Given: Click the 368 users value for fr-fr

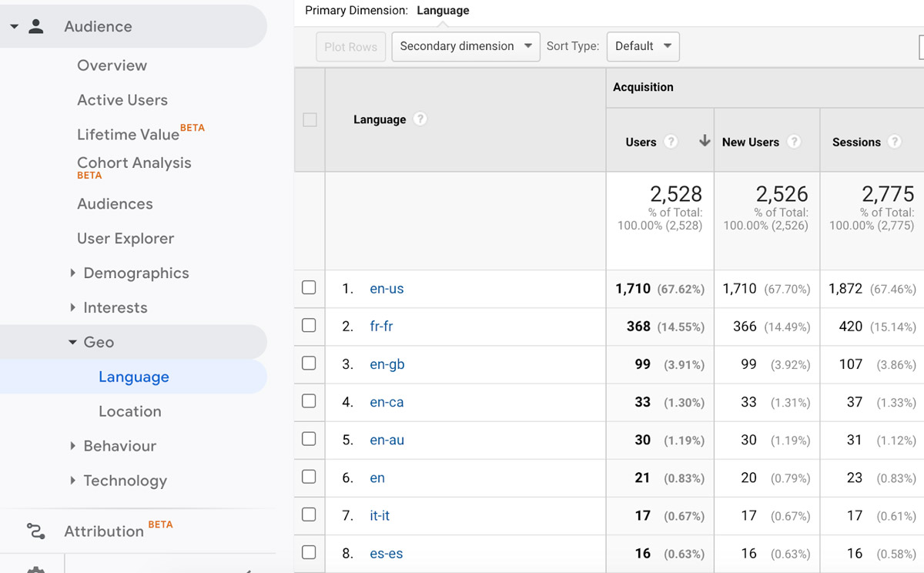Looking at the screenshot, I should 638,327.
